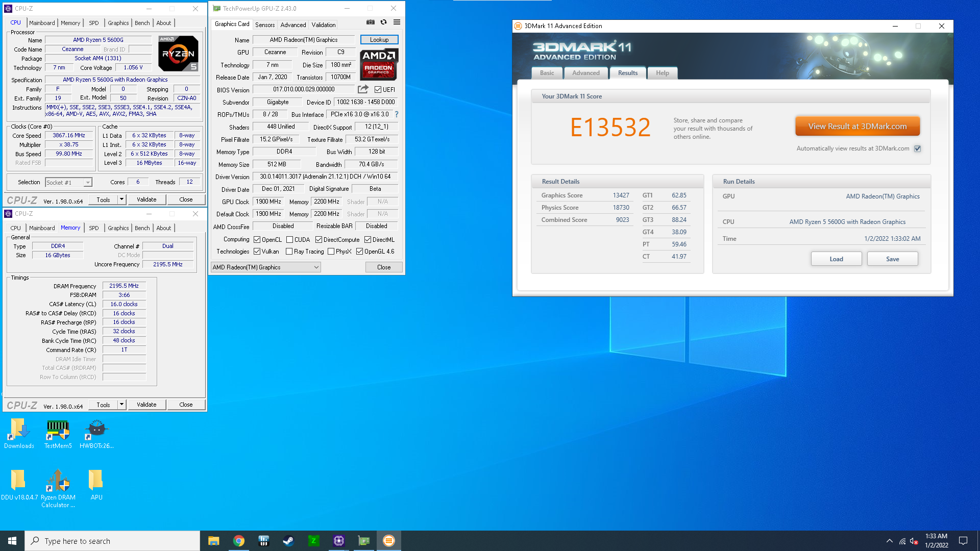Click the Lookup button in GPU-Z
Image resolution: width=980 pixels, height=551 pixels.
(379, 40)
